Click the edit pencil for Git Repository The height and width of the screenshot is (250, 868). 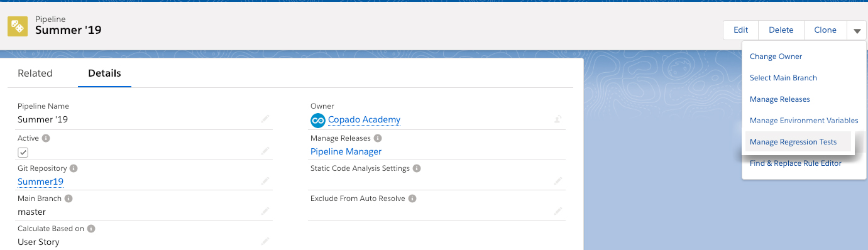[265, 181]
